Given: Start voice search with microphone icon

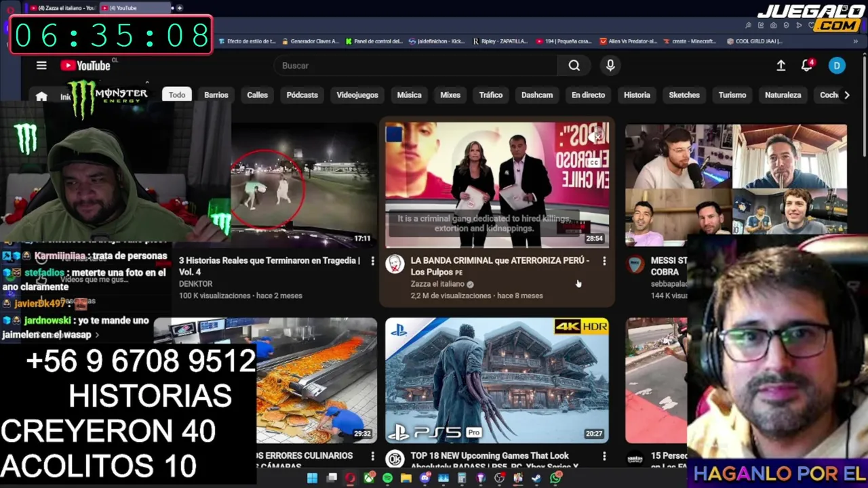Looking at the screenshot, I should click(x=610, y=66).
